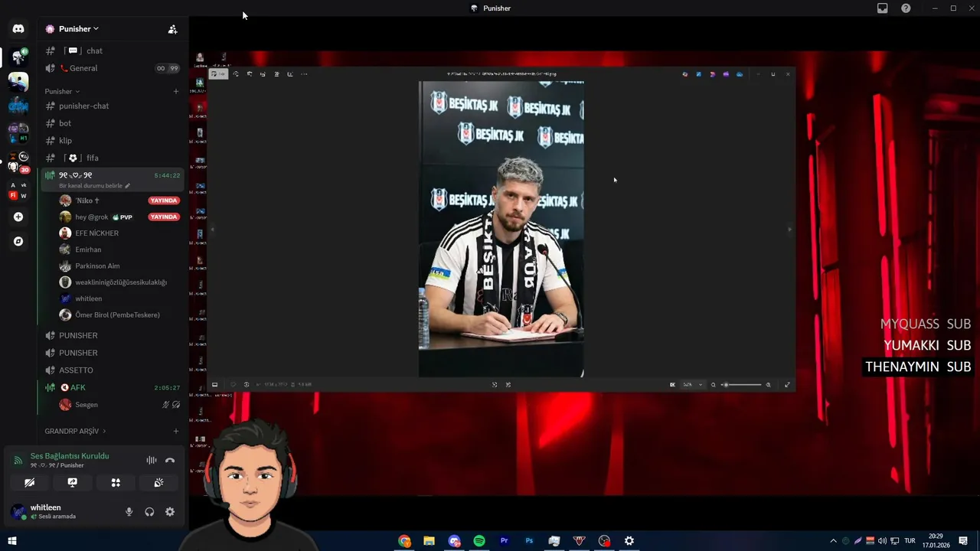Open the punisher-chat channel
980x551 pixels.
(112, 106)
